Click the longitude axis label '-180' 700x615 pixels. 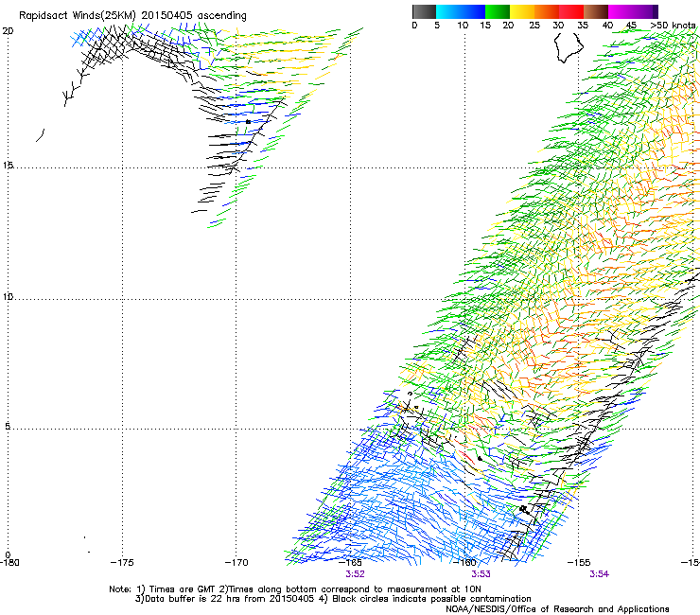(x=9, y=563)
